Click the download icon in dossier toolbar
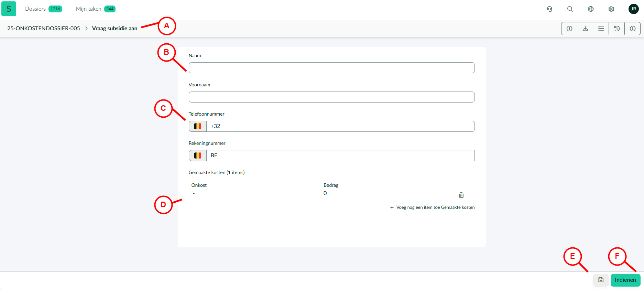Viewport: 644px width, 289px height. point(585,29)
